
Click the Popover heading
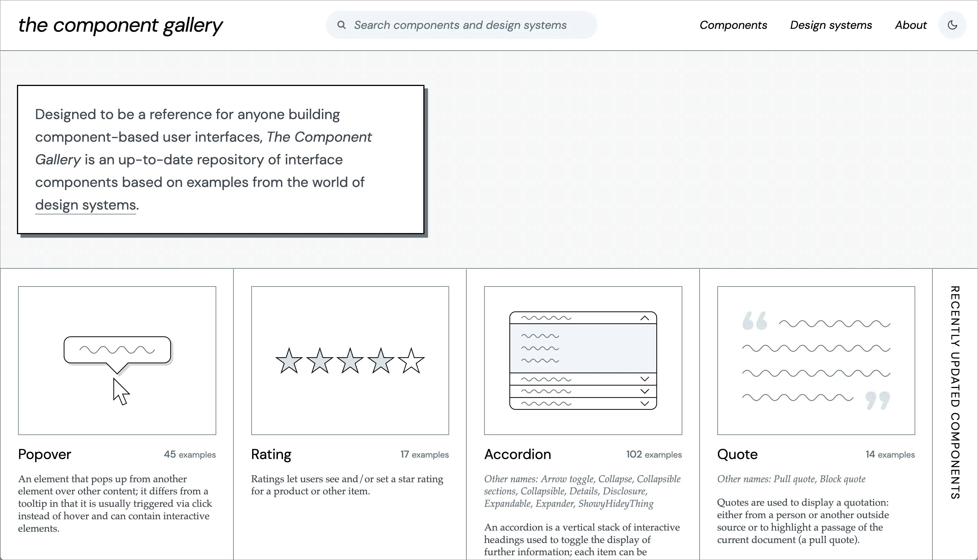point(45,454)
